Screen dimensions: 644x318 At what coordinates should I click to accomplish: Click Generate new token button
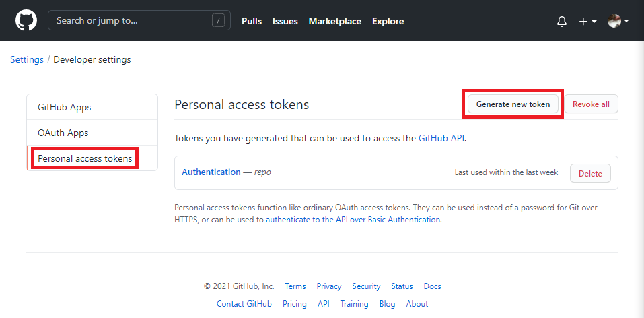[x=513, y=104]
